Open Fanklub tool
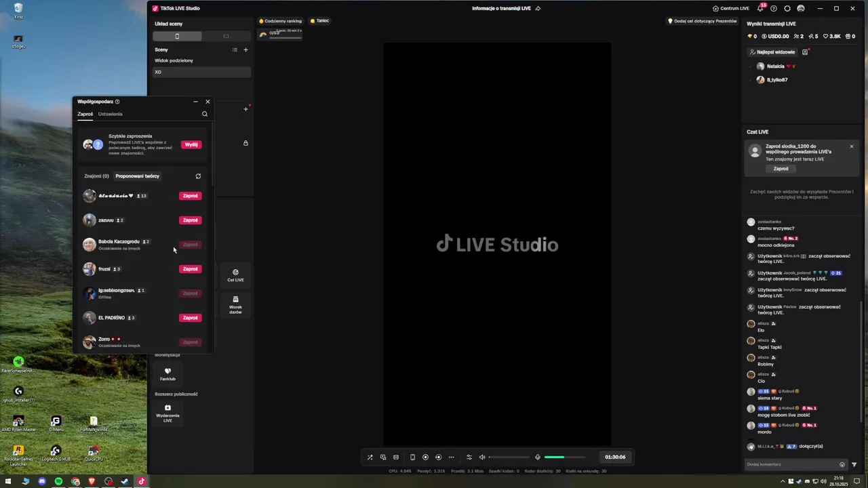 pyautogui.click(x=167, y=375)
